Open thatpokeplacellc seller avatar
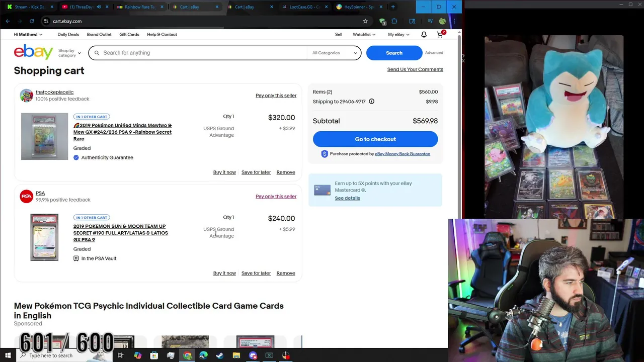This screenshot has width=644, height=362. point(26,96)
